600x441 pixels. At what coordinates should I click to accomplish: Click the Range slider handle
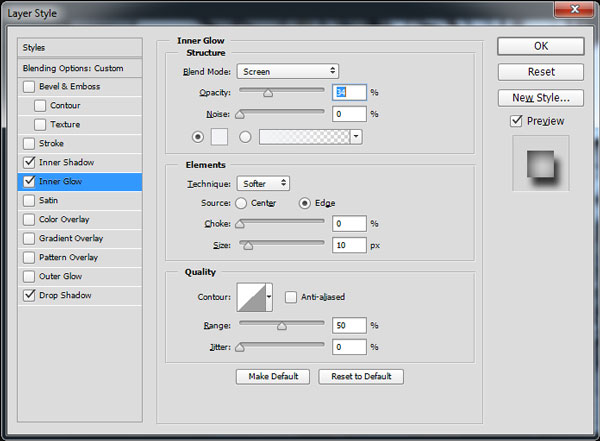[x=282, y=326]
